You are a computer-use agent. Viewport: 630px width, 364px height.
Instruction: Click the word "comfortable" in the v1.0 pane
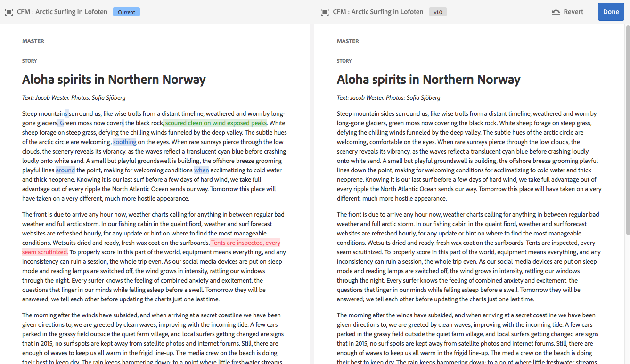386,142
